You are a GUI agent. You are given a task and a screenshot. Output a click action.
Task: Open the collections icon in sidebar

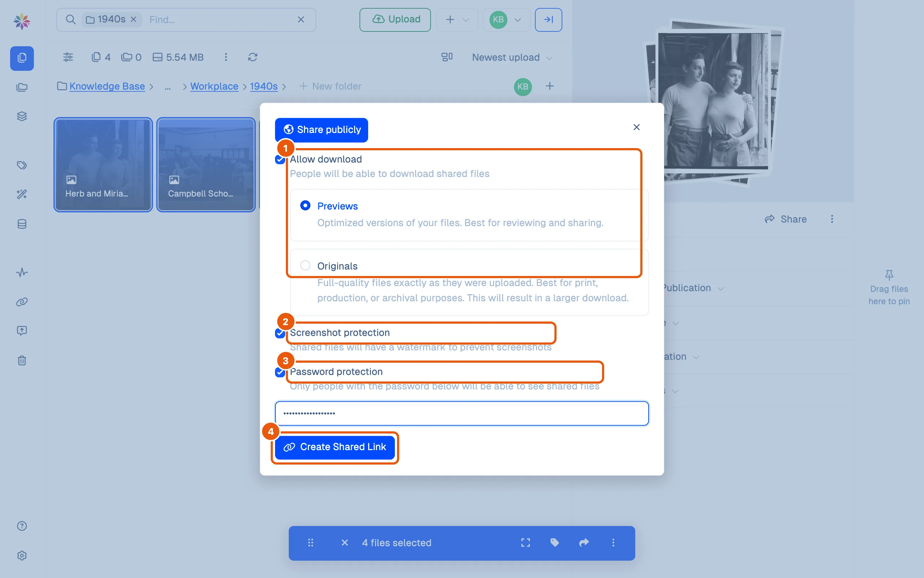[x=22, y=87]
